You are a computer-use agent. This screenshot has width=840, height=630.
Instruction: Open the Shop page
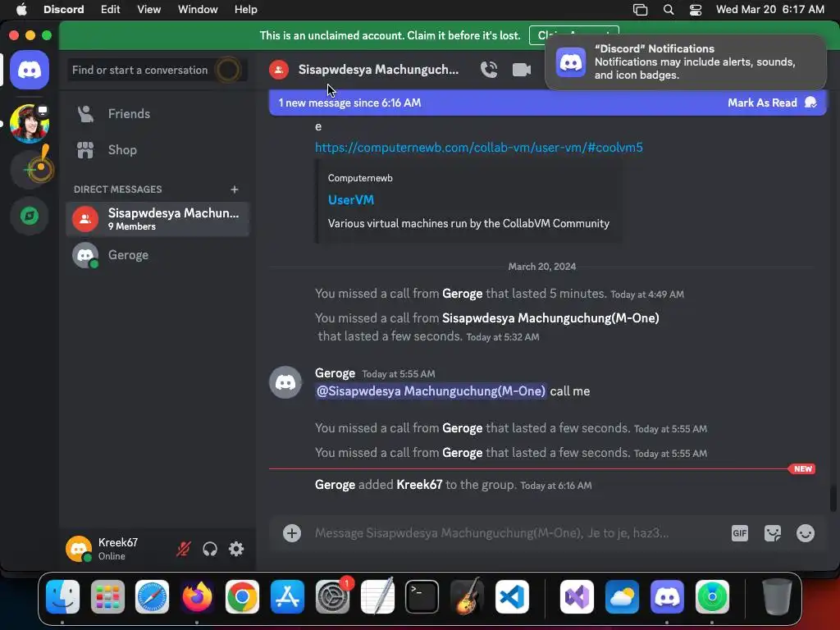click(x=157, y=150)
